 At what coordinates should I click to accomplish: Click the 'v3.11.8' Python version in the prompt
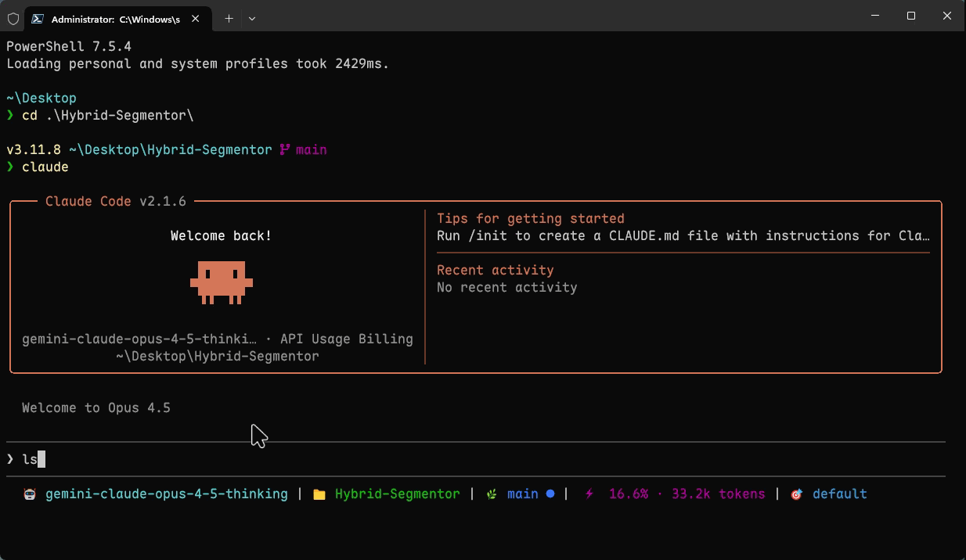pos(34,149)
